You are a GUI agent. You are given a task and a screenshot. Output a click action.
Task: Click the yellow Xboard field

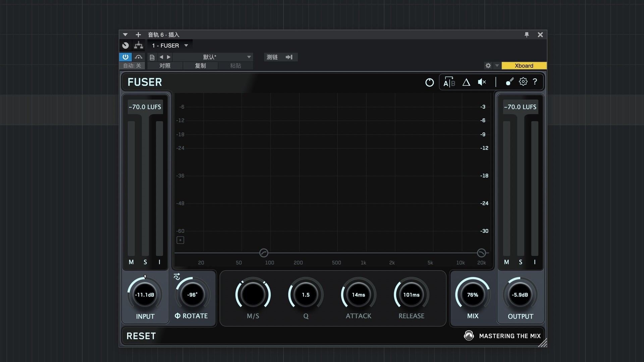pos(524,66)
